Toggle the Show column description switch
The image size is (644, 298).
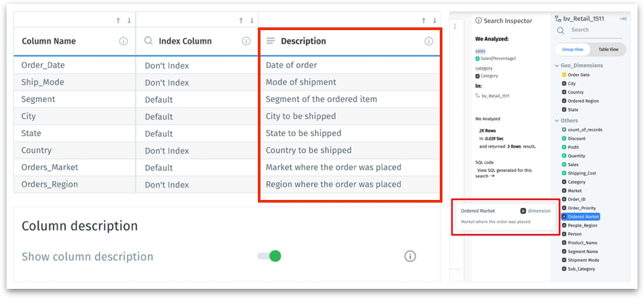(270, 256)
